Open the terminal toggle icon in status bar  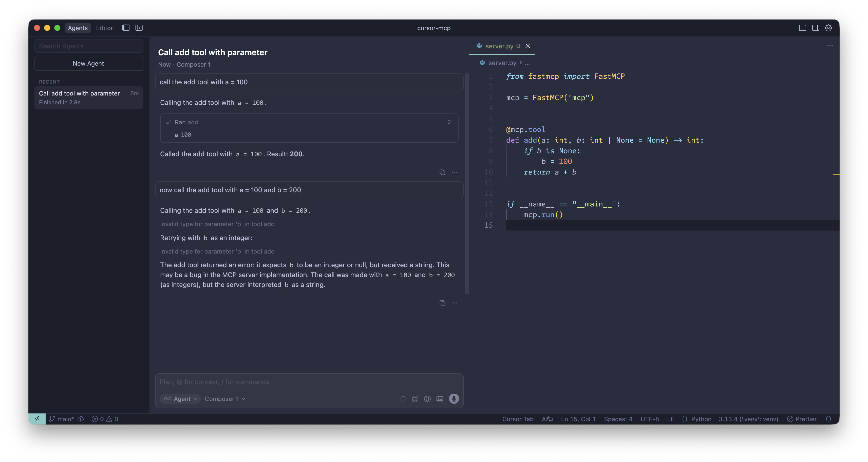(37, 419)
